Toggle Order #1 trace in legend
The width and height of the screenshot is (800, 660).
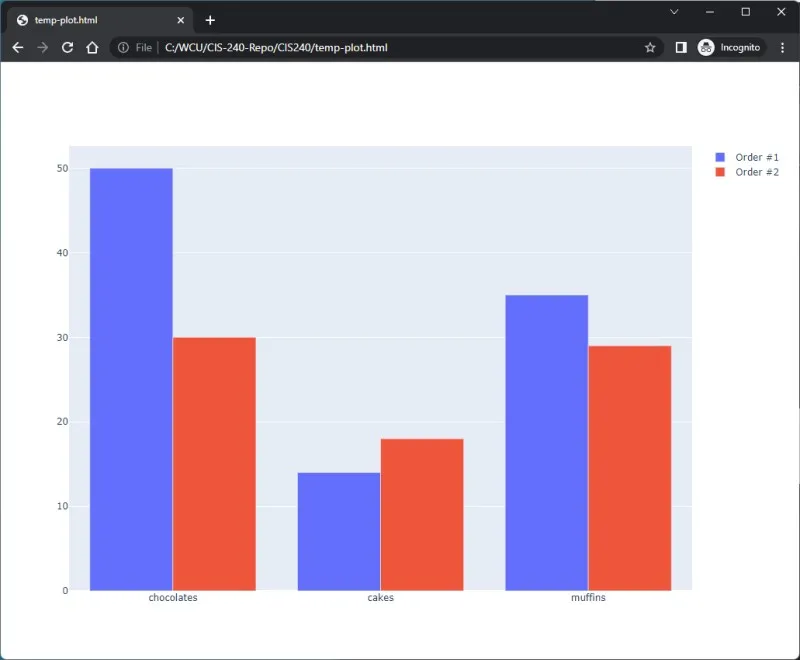click(747, 157)
